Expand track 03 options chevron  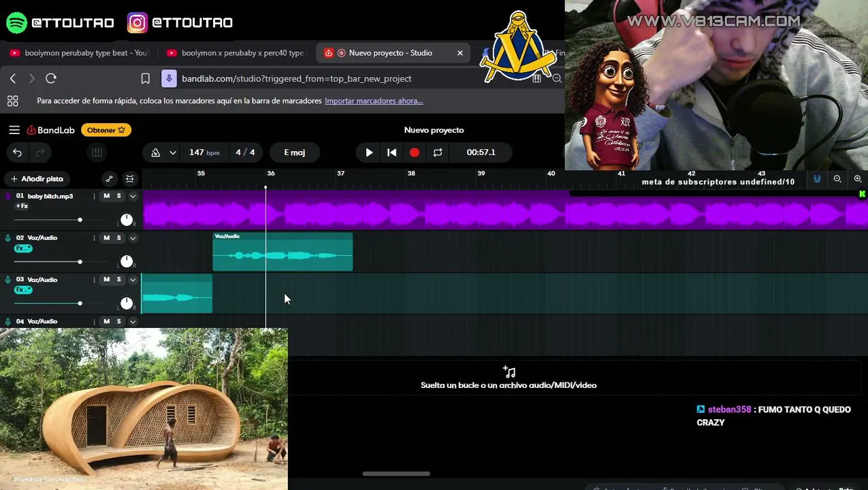(x=133, y=280)
